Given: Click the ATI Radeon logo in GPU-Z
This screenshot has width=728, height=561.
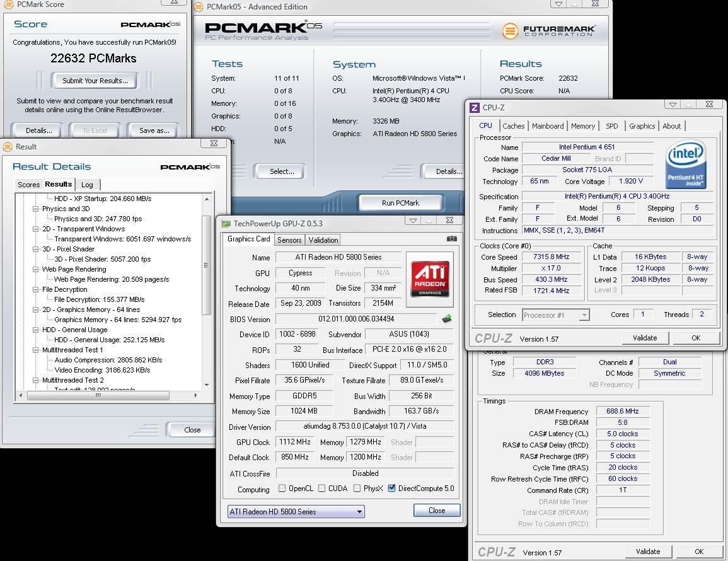Looking at the screenshot, I should (430, 279).
